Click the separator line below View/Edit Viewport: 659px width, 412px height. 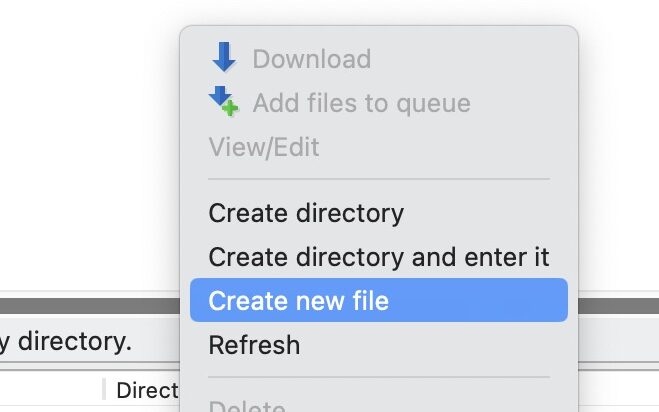click(379, 179)
